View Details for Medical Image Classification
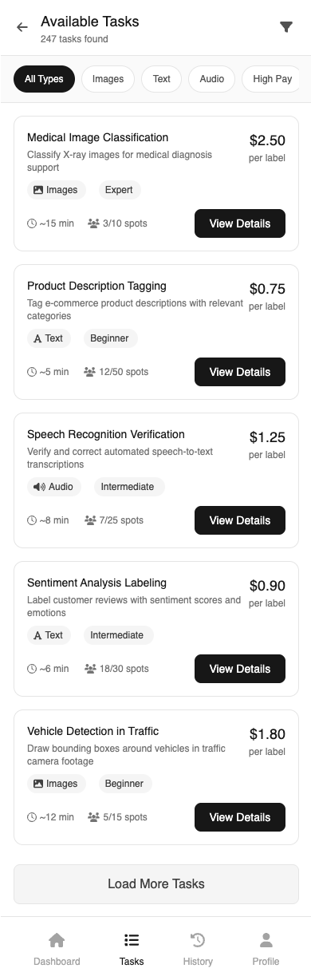311x980 pixels. coord(240,223)
